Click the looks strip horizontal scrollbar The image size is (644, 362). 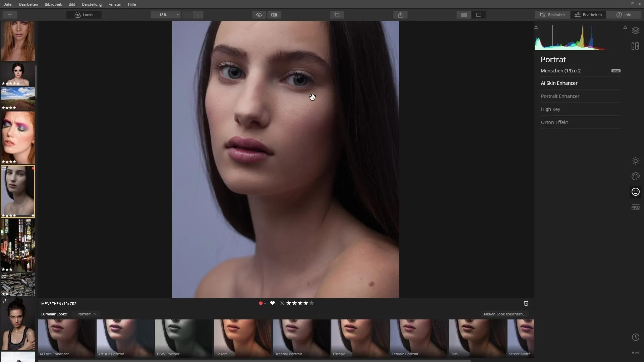click(x=254, y=361)
